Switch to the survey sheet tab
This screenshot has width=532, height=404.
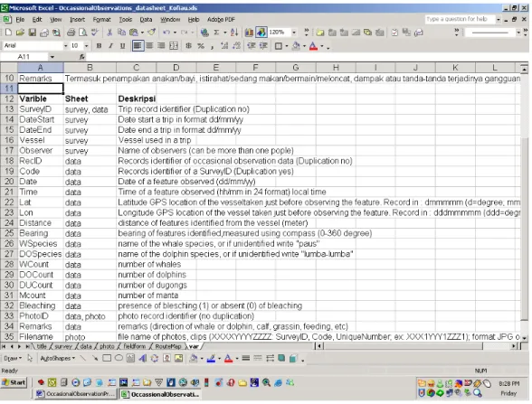click(63, 346)
